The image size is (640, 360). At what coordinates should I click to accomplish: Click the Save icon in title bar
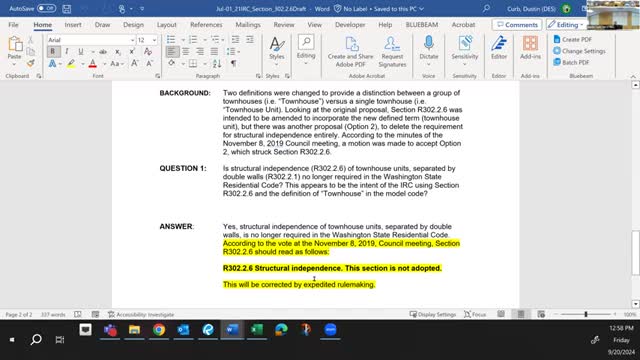[67, 9]
